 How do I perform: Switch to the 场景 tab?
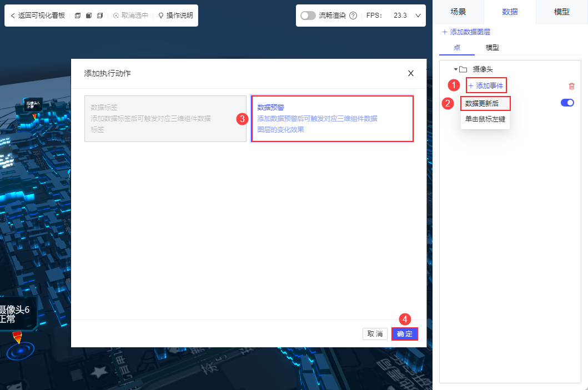point(458,12)
